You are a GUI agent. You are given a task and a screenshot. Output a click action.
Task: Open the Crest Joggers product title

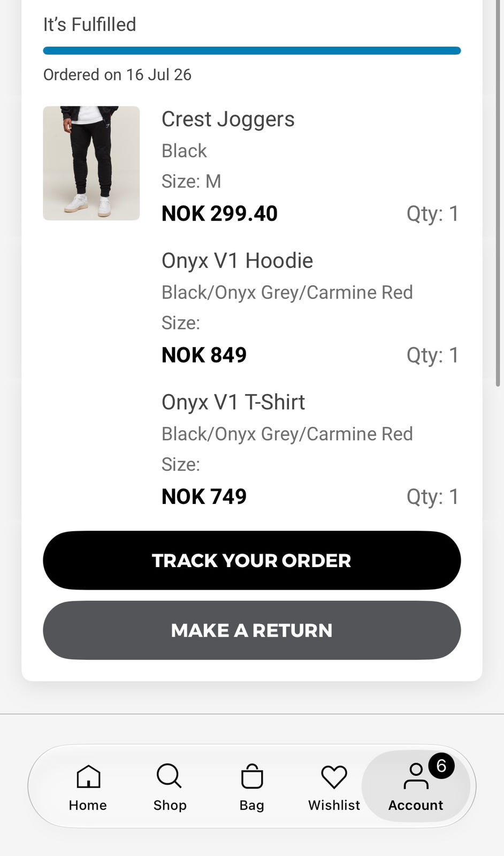228,119
